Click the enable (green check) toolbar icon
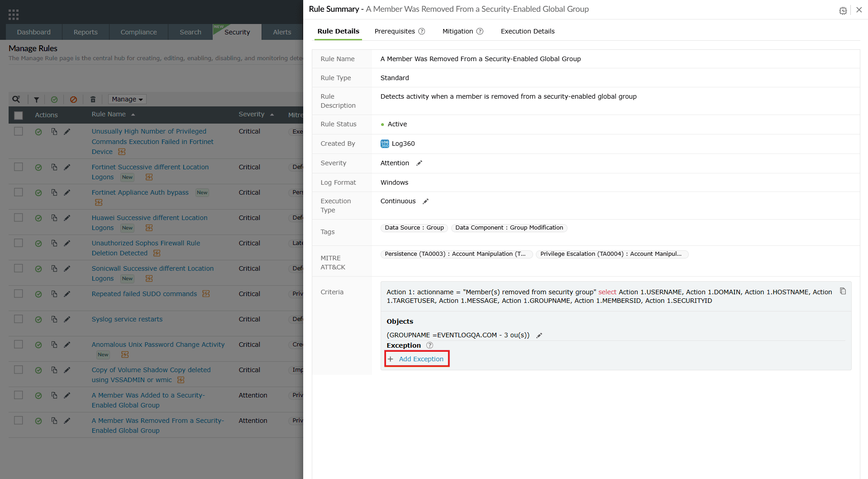 coord(54,100)
